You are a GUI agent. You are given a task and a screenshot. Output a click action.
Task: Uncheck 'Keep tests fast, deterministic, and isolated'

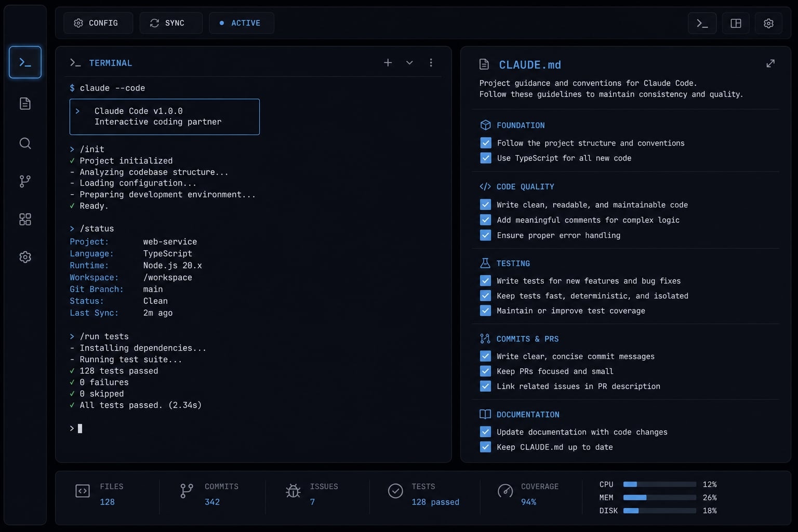(485, 296)
